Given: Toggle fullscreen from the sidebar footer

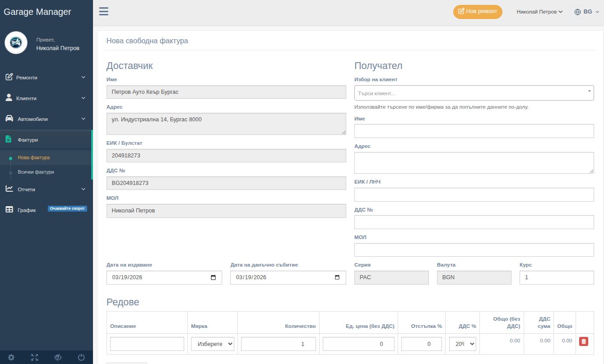Looking at the screenshot, I should pyautogui.click(x=35, y=357).
